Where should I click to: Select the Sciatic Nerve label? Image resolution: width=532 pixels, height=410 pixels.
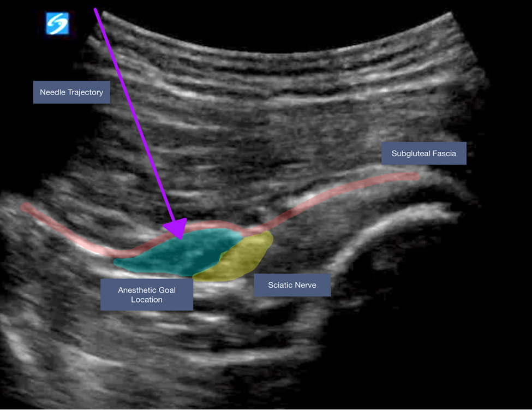click(x=292, y=285)
